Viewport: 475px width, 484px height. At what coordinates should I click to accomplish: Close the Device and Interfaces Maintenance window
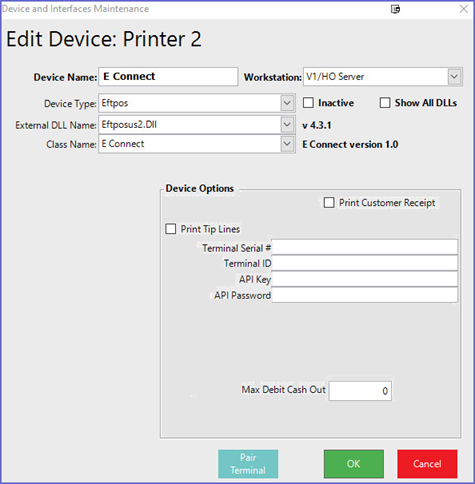[x=463, y=9]
